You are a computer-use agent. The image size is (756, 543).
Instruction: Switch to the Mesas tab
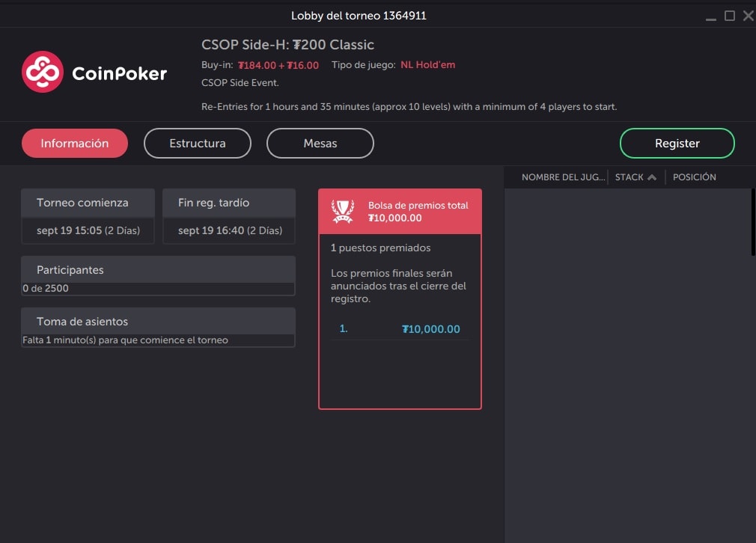[x=320, y=143]
